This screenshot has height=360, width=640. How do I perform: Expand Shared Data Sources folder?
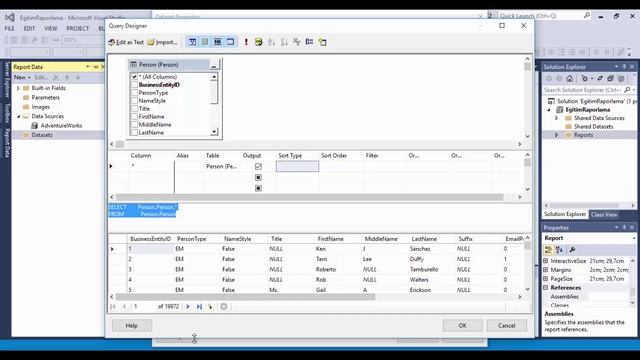(x=557, y=118)
